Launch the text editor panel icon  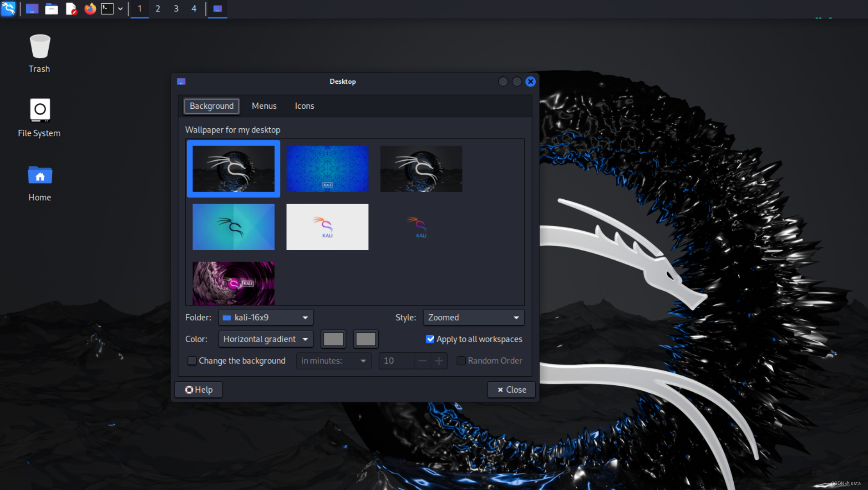point(71,9)
